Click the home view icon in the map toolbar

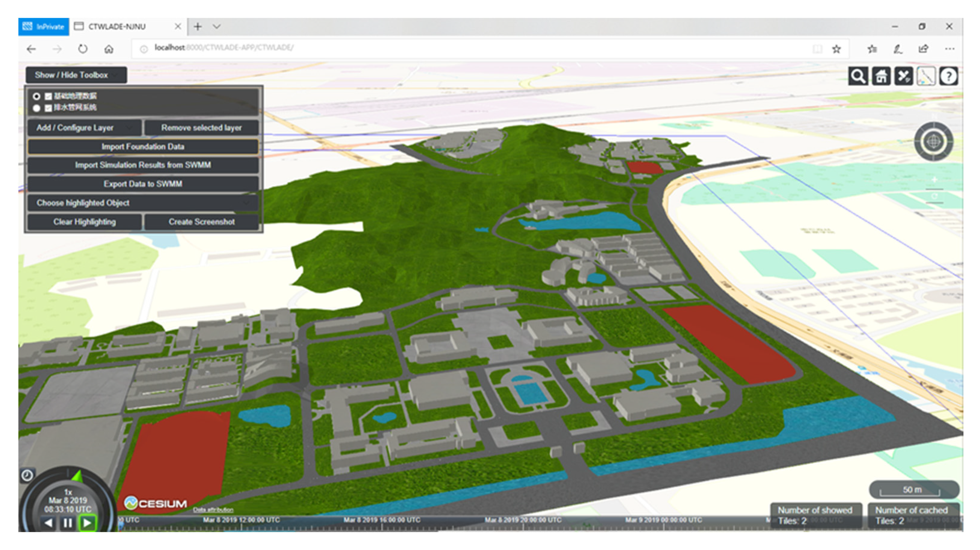coord(881,76)
